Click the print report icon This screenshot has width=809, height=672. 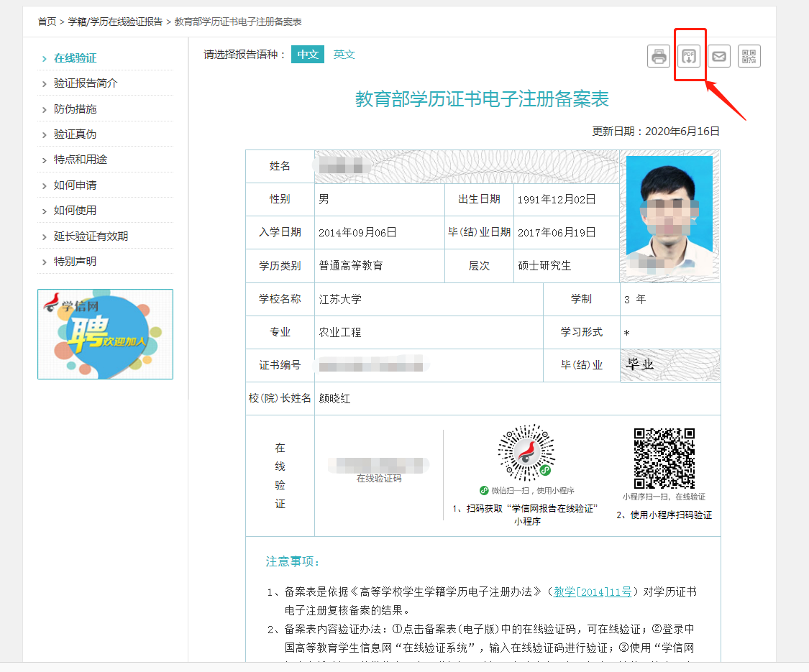click(658, 56)
